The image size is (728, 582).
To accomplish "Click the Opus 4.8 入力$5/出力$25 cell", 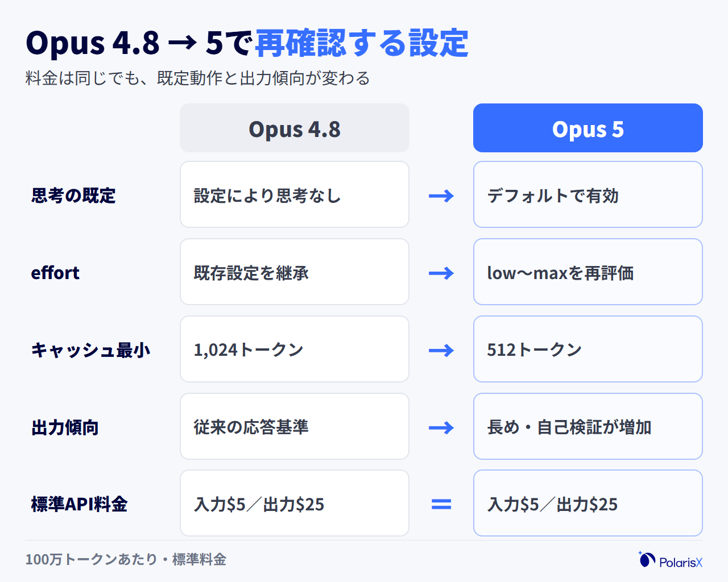I will click(295, 503).
